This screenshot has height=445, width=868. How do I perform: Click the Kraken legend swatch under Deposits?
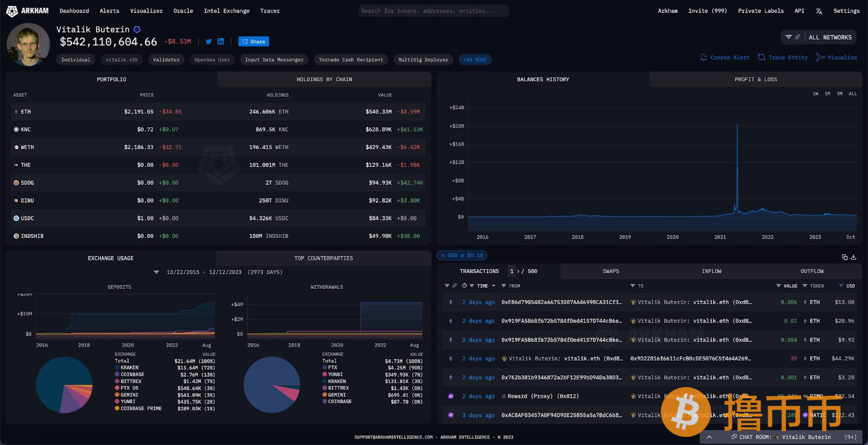[x=117, y=367]
